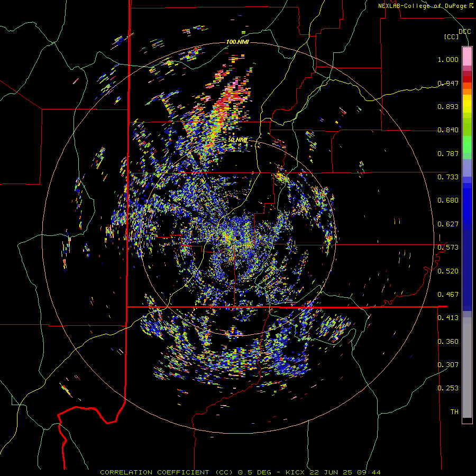Click the 0.307 scale value
The height and width of the screenshot is (476, 476).
[x=448, y=365]
